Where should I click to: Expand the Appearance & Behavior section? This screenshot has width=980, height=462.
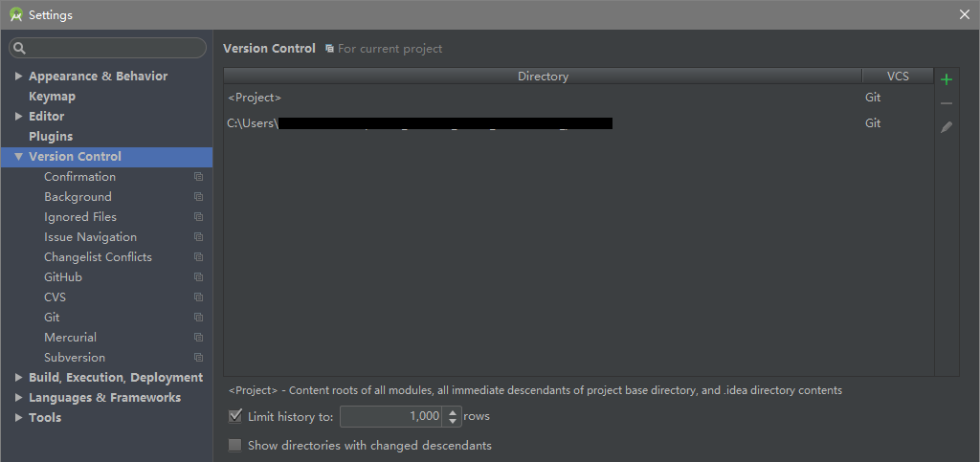click(x=18, y=77)
